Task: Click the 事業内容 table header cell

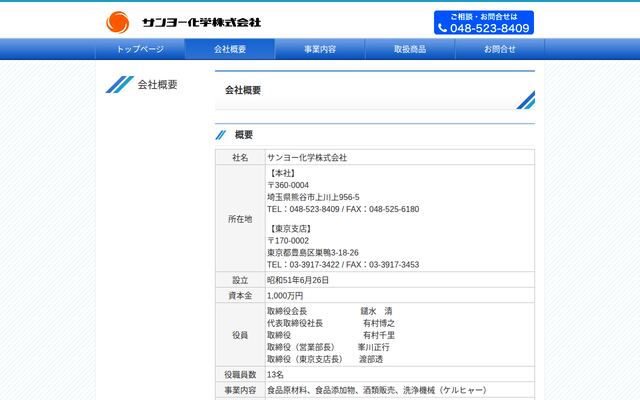Action: [240, 390]
